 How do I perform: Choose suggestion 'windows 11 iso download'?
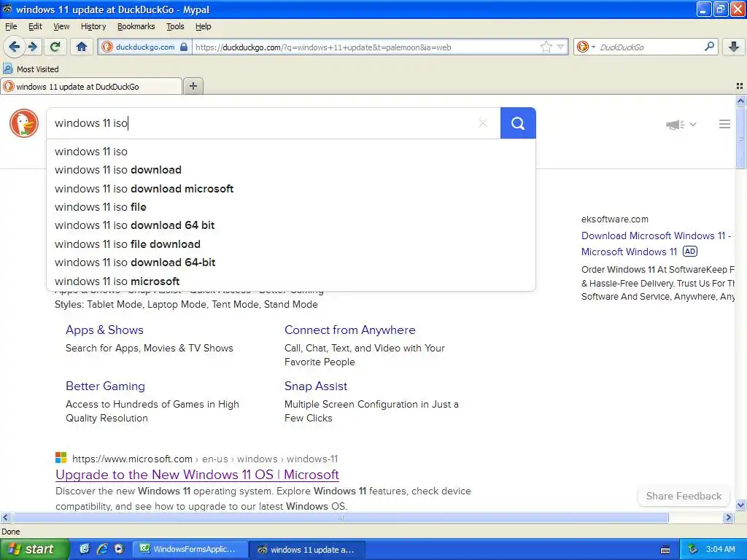[290, 170]
